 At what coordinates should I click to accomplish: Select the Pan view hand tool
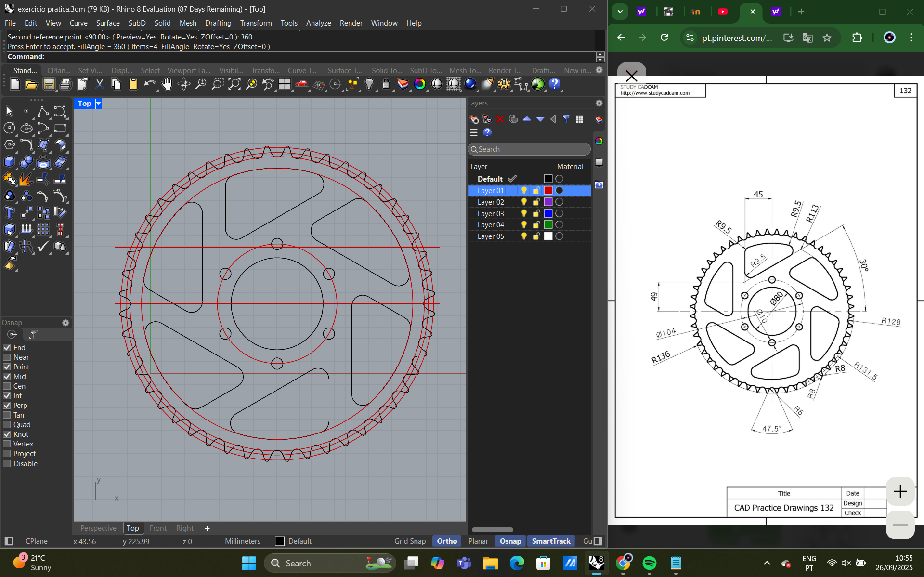(x=167, y=84)
